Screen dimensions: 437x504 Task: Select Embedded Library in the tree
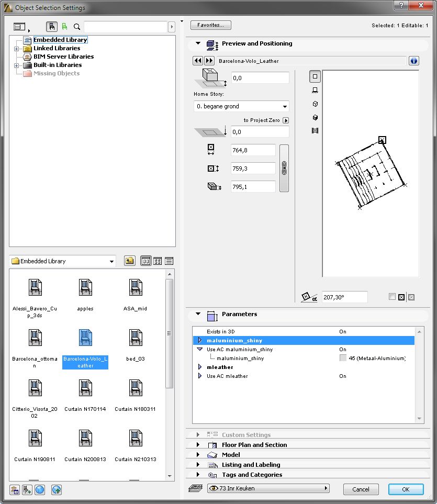(x=60, y=40)
